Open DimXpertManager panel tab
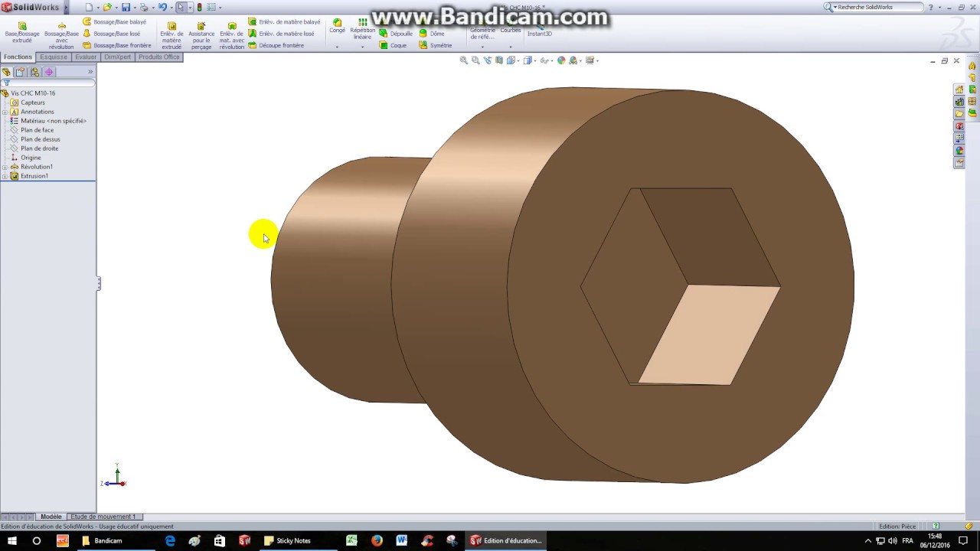Image resolution: width=980 pixels, height=551 pixels. (49, 72)
